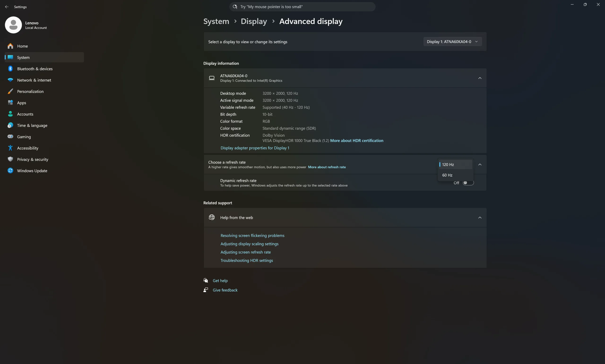Screen dimensions: 605x364
Task: Select 60 Hz refresh rate option
Action: pos(447,175)
